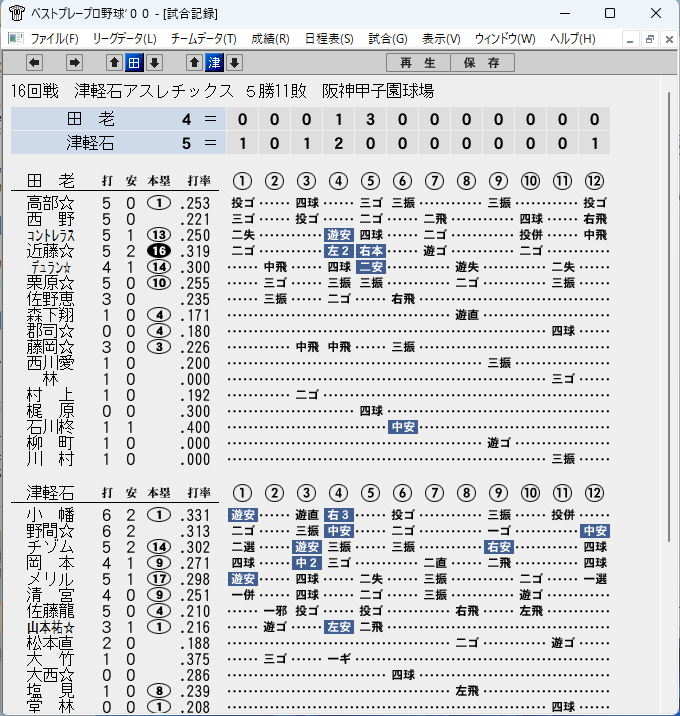The image size is (680, 716).
Task: Click up arrow beside the 津 team icon
Action: click(x=194, y=63)
